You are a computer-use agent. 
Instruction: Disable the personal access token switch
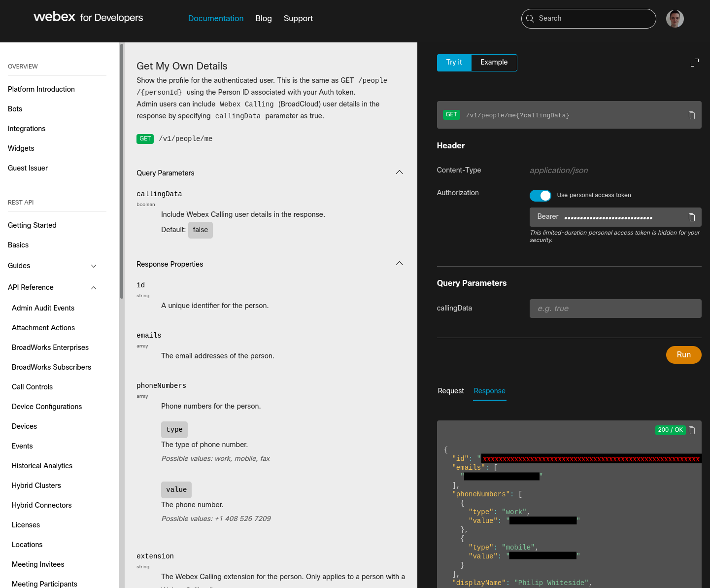541,196
